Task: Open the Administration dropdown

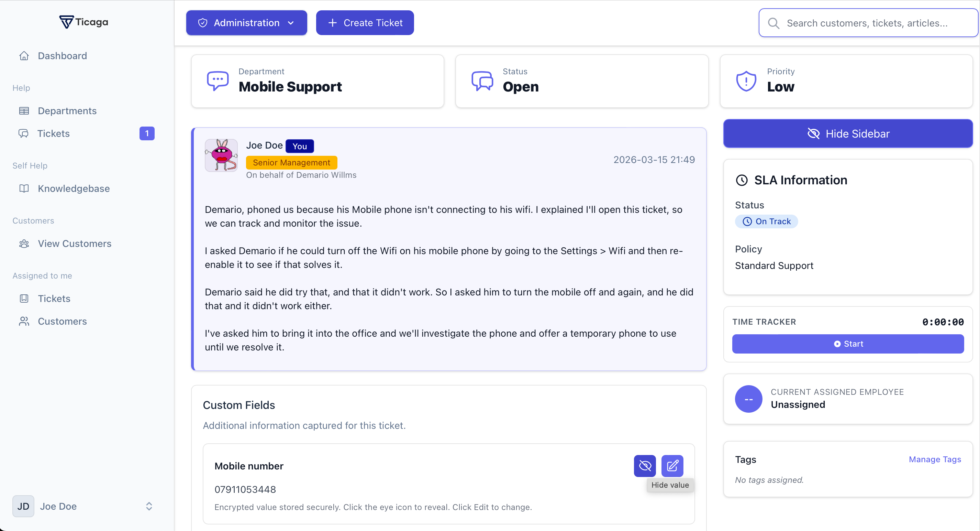Action: (246, 23)
